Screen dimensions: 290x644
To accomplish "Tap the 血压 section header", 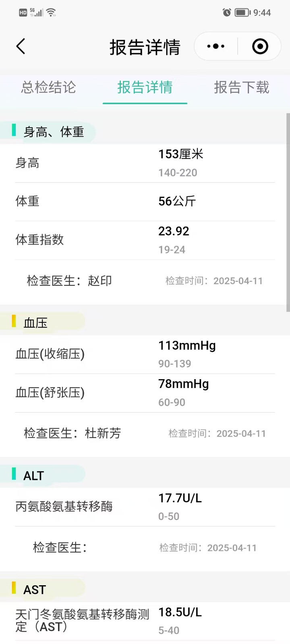I will 35,322.
